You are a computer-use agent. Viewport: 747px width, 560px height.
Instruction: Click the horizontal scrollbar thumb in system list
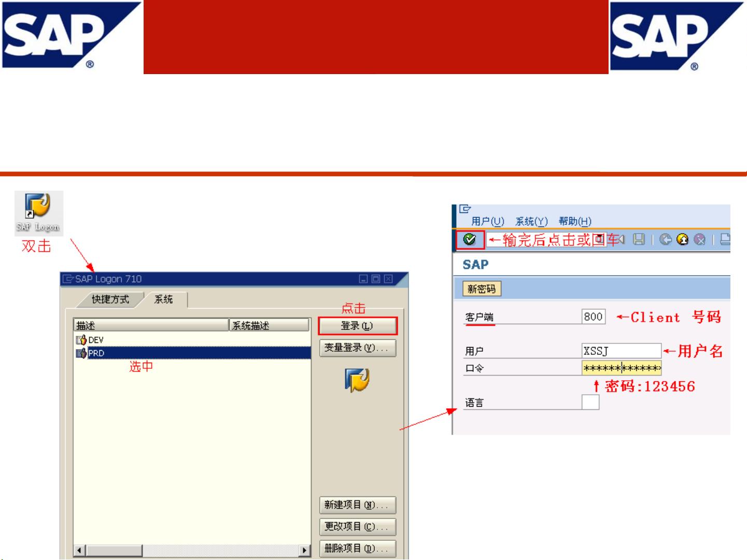coord(114,550)
